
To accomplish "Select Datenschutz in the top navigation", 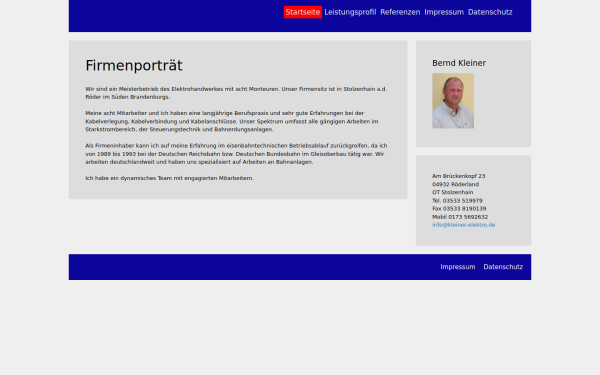I will pyautogui.click(x=490, y=12).
